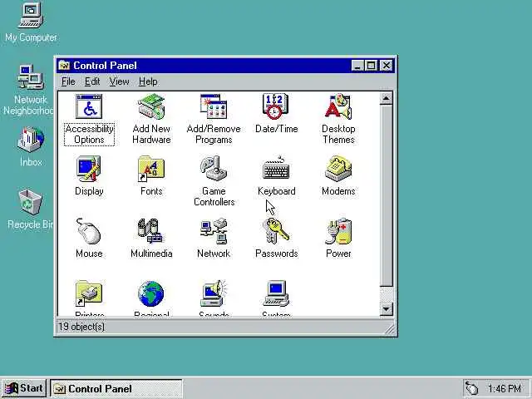Minimize the Control Panel window
Image resolution: width=532 pixels, height=399 pixels.
[x=357, y=65]
